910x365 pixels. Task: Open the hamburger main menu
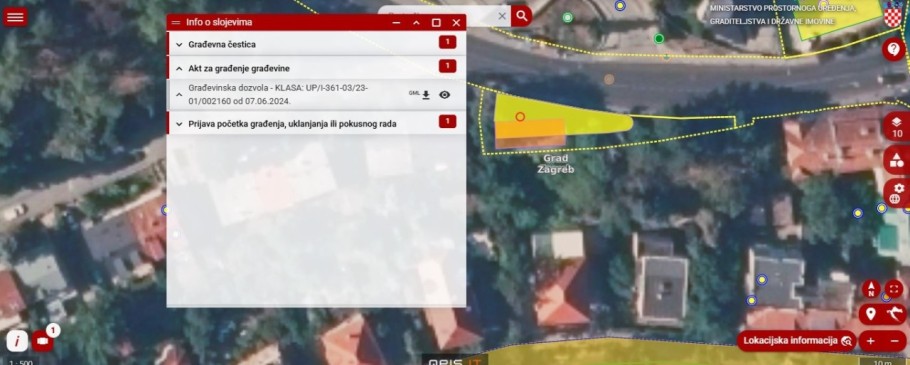click(16, 16)
